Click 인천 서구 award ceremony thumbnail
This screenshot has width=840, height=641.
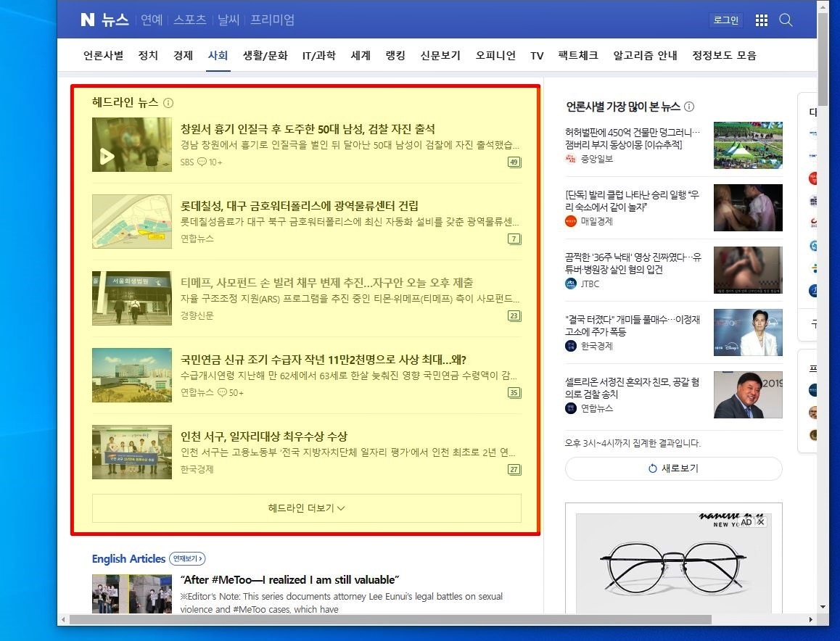tap(132, 452)
